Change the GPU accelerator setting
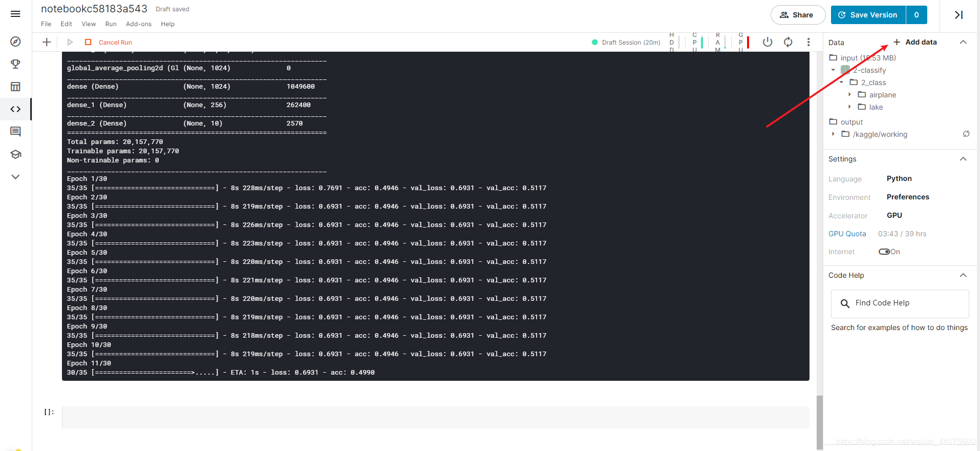 pos(894,216)
